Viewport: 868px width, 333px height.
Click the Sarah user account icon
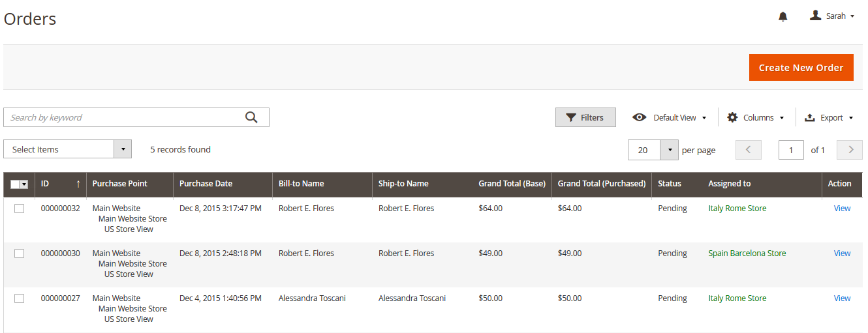[815, 16]
